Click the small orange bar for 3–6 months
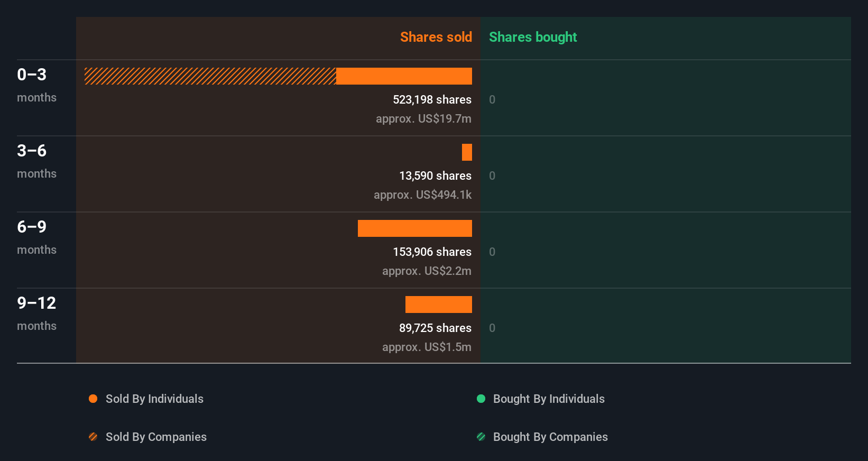 click(467, 152)
